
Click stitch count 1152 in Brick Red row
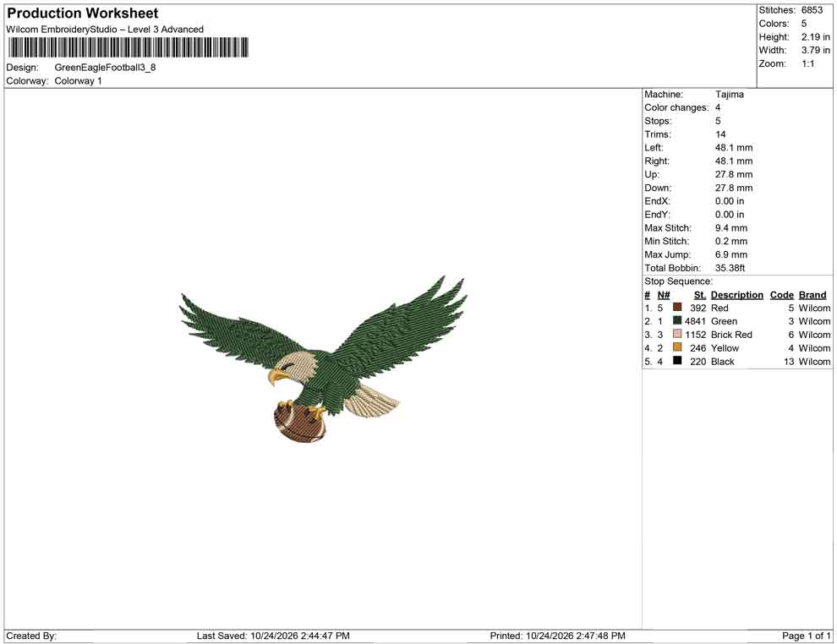(696, 335)
